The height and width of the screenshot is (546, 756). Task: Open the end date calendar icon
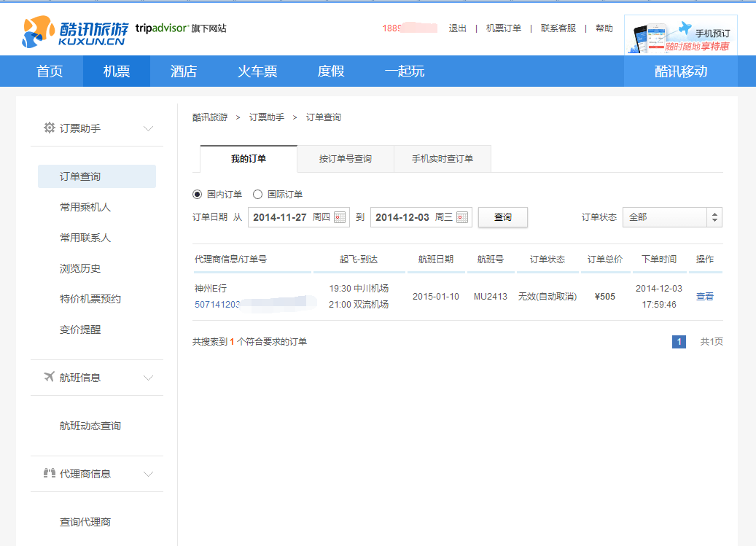pyautogui.click(x=462, y=217)
